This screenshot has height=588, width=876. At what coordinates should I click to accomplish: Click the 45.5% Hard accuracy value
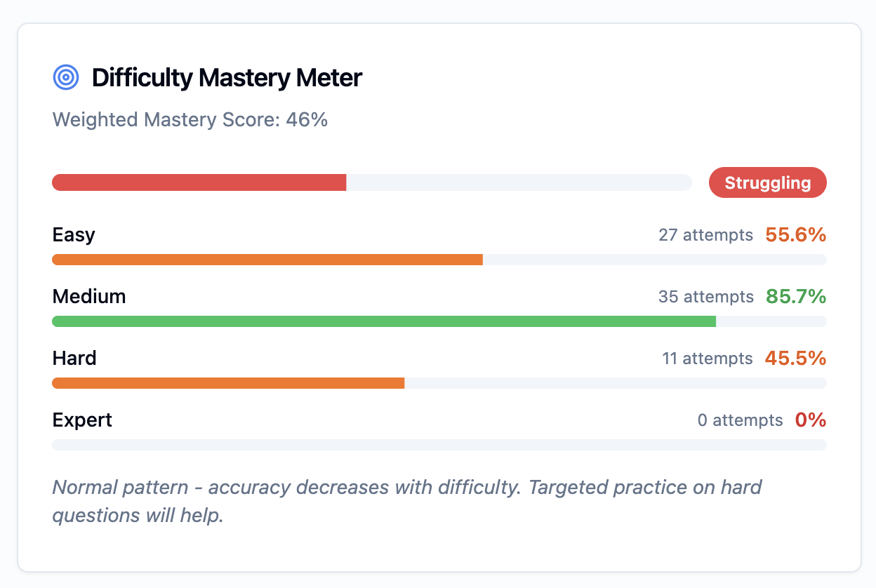[x=795, y=358]
